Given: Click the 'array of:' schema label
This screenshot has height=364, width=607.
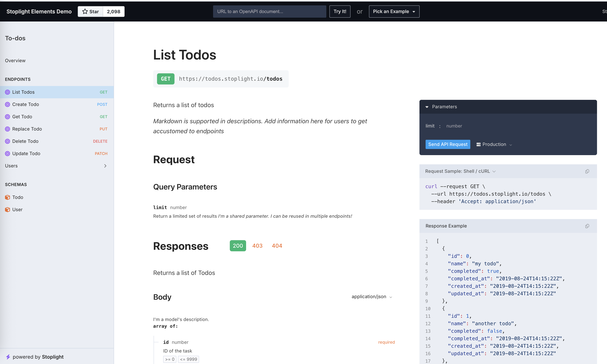Looking at the screenshot, I should click(x=165, y=326).
